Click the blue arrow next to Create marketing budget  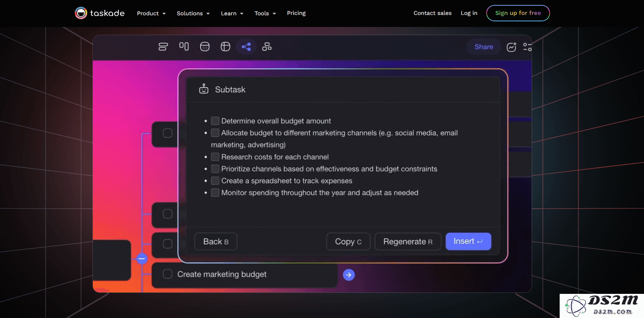click(x=349, y=275)
